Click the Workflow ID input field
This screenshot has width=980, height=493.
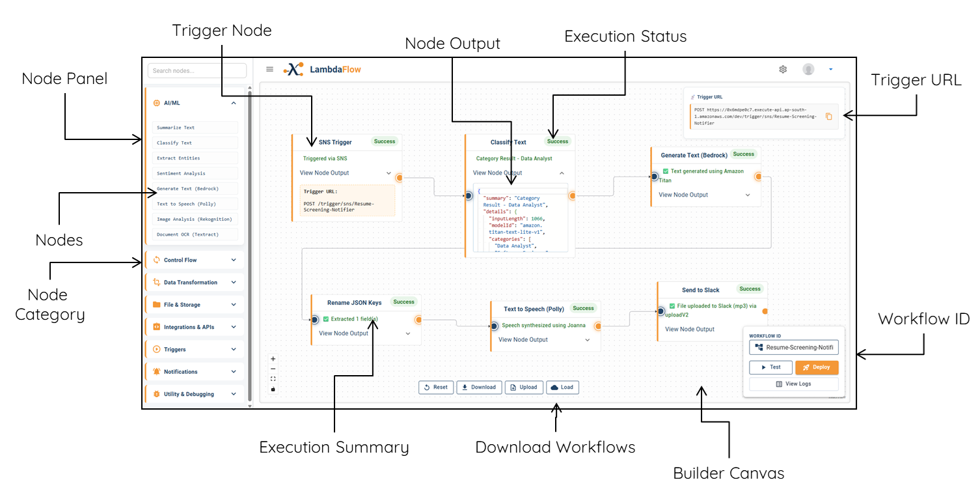pos(793,348)
